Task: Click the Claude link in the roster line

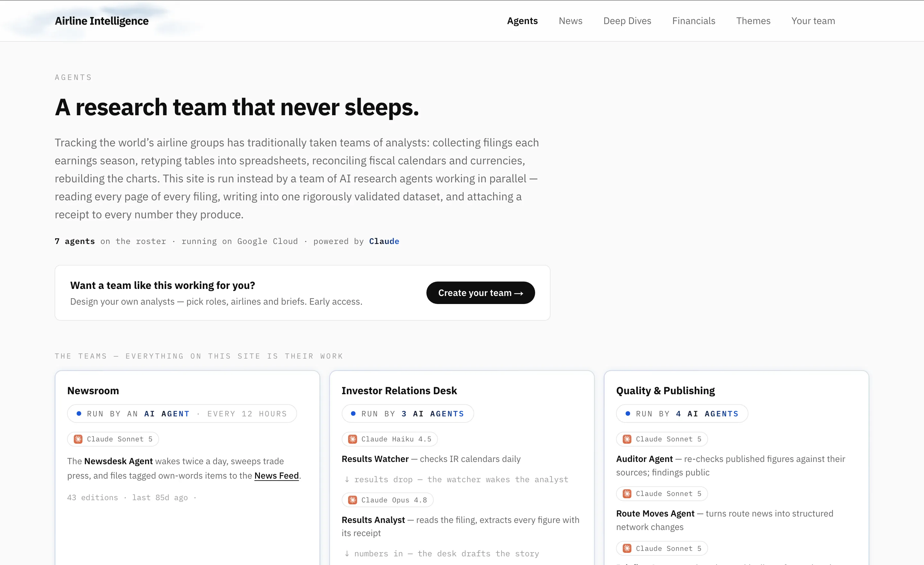Action: [x=384, y=241]
